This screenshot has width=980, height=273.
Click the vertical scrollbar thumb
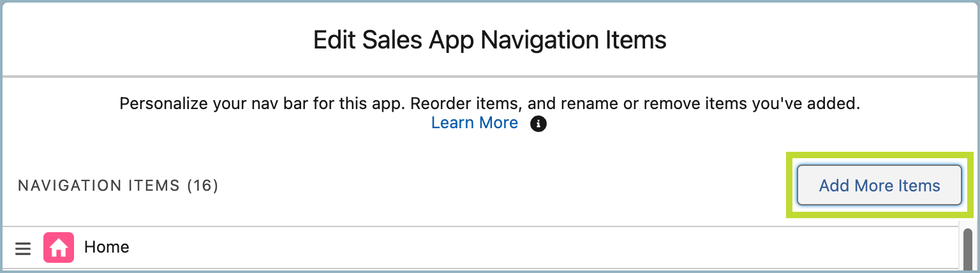click(968, 249)
